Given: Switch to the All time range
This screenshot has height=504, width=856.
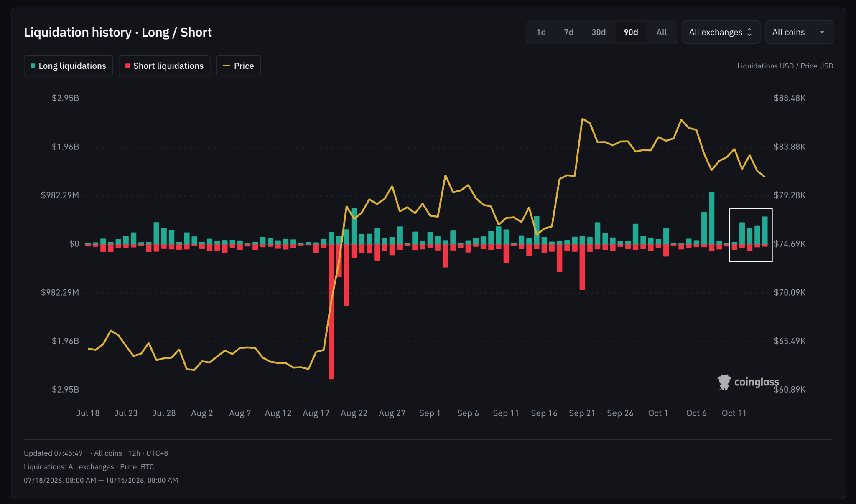Looking at the screenshot, I should 661,32.
